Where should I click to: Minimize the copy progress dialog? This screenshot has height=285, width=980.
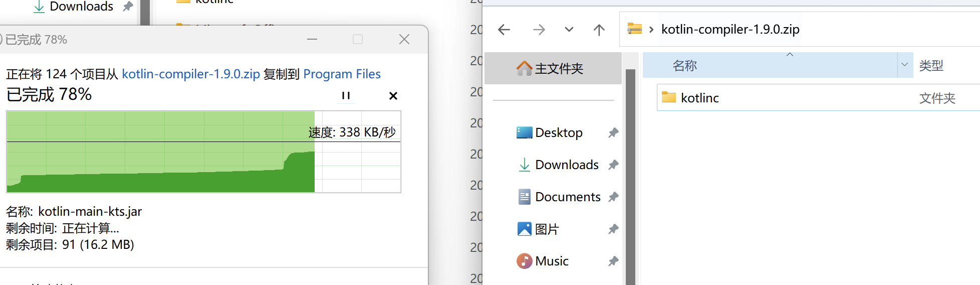coord(312,39)
